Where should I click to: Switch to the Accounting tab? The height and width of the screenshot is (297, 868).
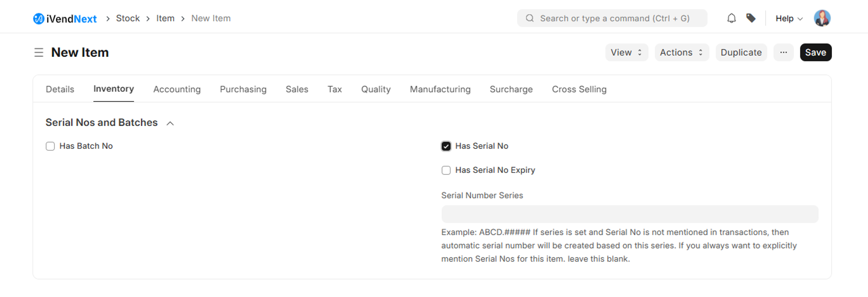(x=177, y=90)
